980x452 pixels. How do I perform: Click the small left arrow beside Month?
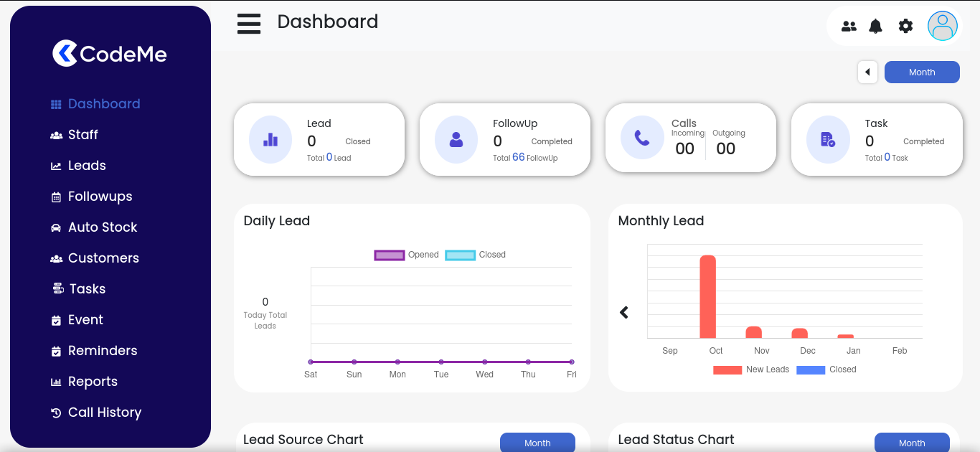pos(867,72)
